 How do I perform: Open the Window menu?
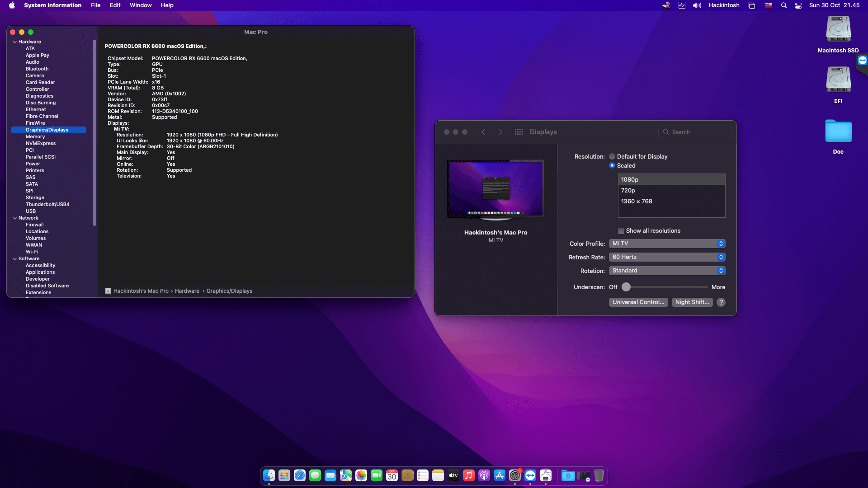pos(140,5)
